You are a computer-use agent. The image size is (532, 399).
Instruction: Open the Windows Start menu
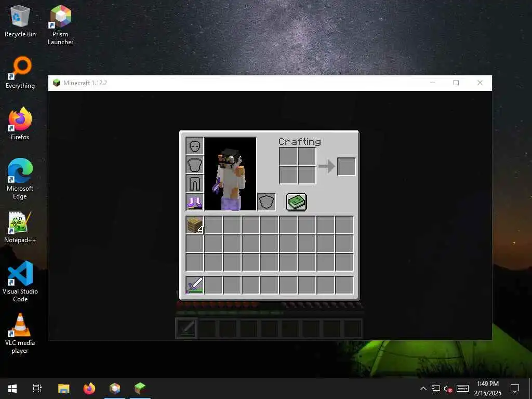click(12, 389)
